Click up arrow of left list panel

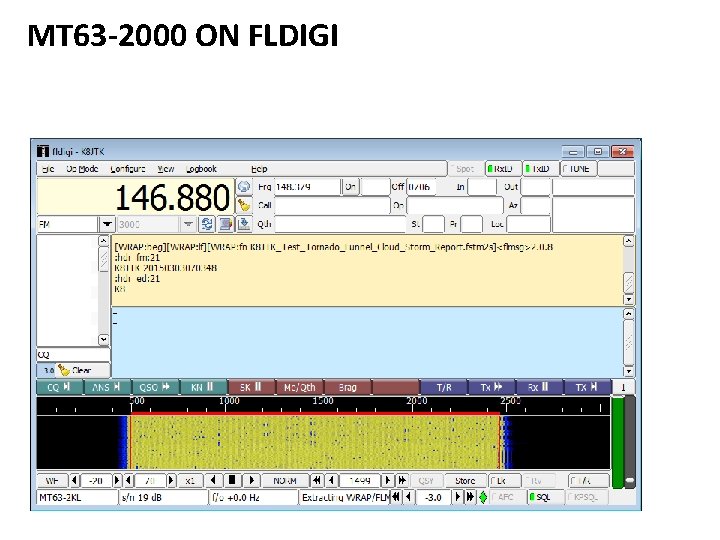tap(104, 241)
